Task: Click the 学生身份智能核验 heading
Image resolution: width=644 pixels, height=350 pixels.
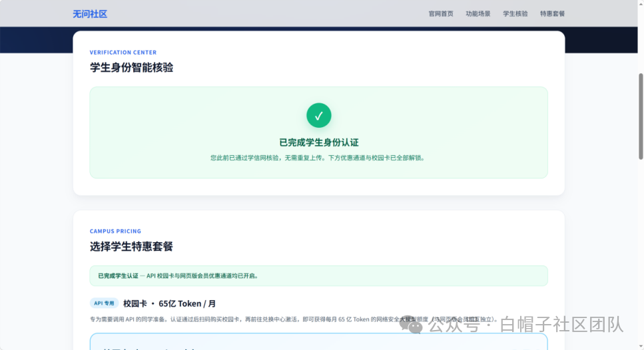Action: (x=131, y=67)
